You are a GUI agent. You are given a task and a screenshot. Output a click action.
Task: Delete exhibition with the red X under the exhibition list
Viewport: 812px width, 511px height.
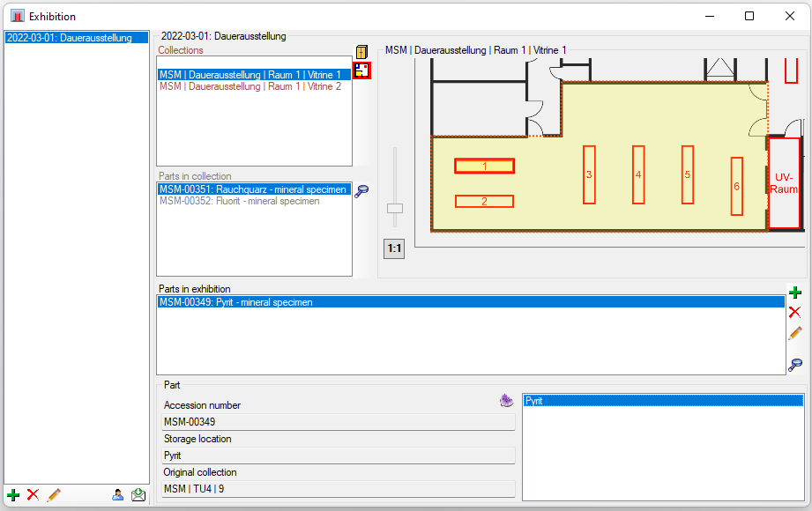34,494
